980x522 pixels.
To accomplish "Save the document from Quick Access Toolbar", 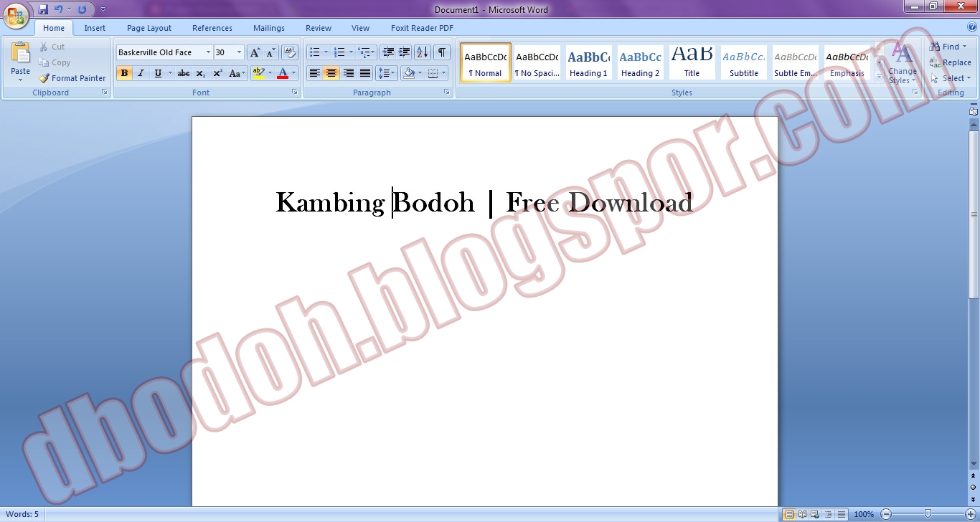I will click(43, 9).
